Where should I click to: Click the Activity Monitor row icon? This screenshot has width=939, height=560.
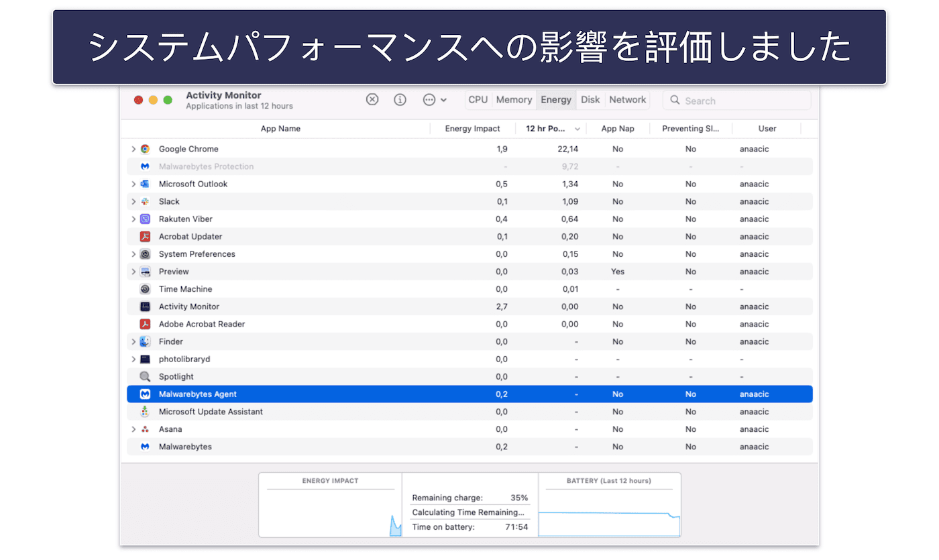point(145,306)
